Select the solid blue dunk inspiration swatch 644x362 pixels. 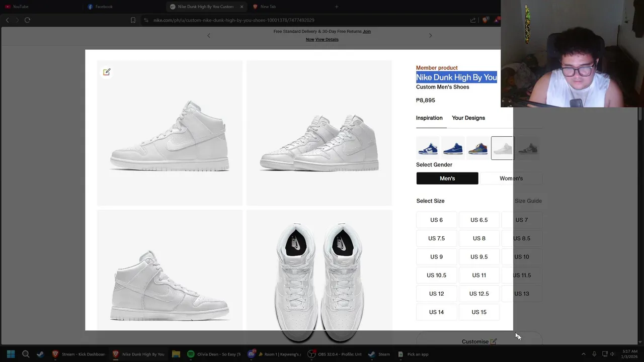453,148
